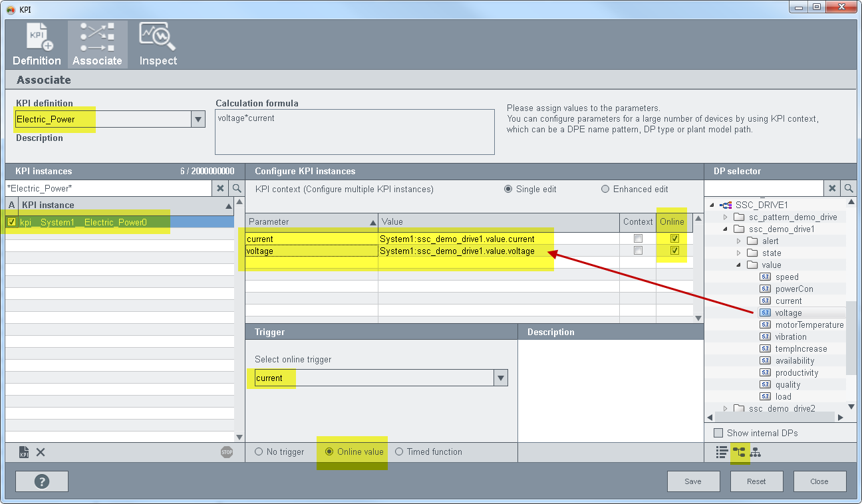Click the Reset button
862x504 pixels.
756,481
